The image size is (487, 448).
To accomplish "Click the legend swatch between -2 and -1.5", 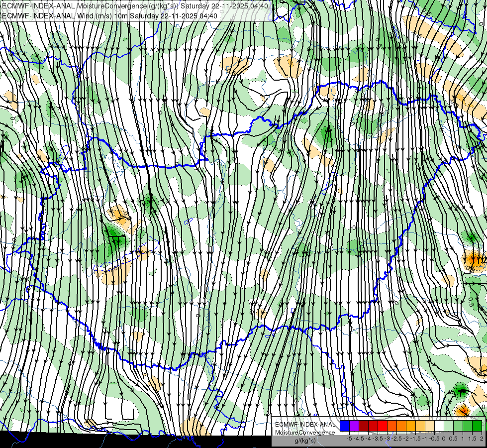I will (410, 426).
